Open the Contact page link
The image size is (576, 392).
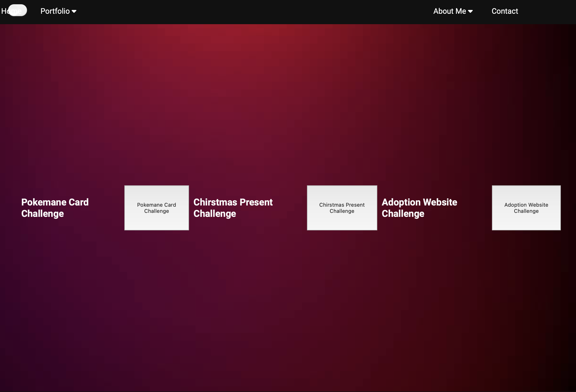pyautogui.click(x=505, y=11)
